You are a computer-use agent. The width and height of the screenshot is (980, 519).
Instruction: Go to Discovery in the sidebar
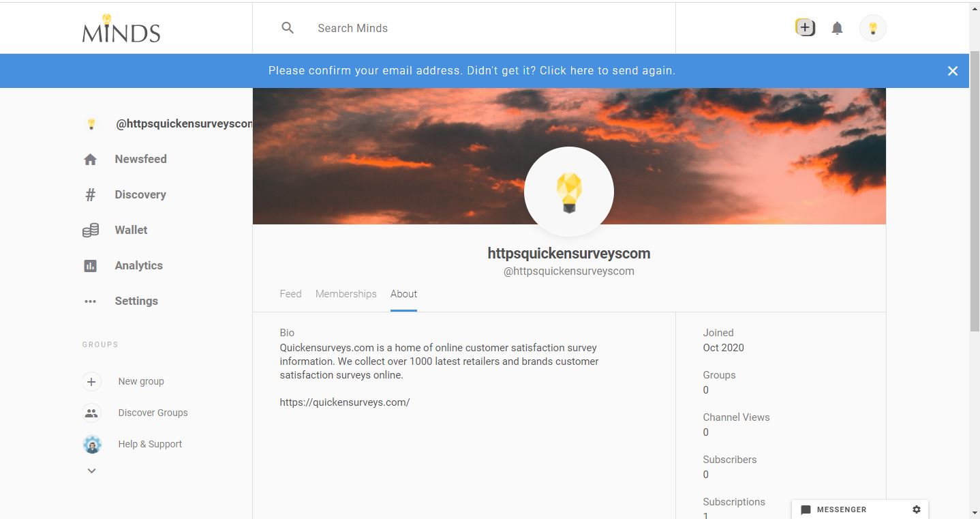pyautogui.click(x=140, y=194)
